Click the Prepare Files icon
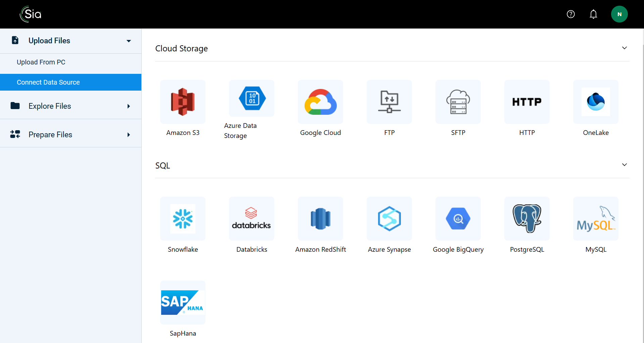Screen dimensions: 644x343 (x=15, y=134)
